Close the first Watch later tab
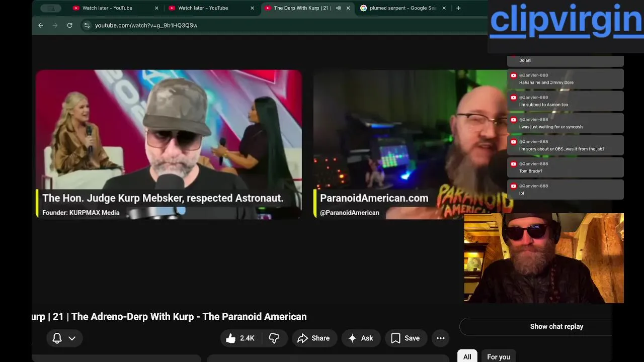644x362 pixels. 156,8
